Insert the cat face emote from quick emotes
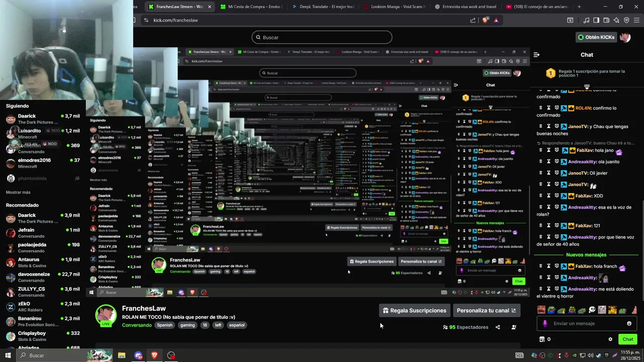The height and width of the screenshot is (362, 644). click(603, 310)
